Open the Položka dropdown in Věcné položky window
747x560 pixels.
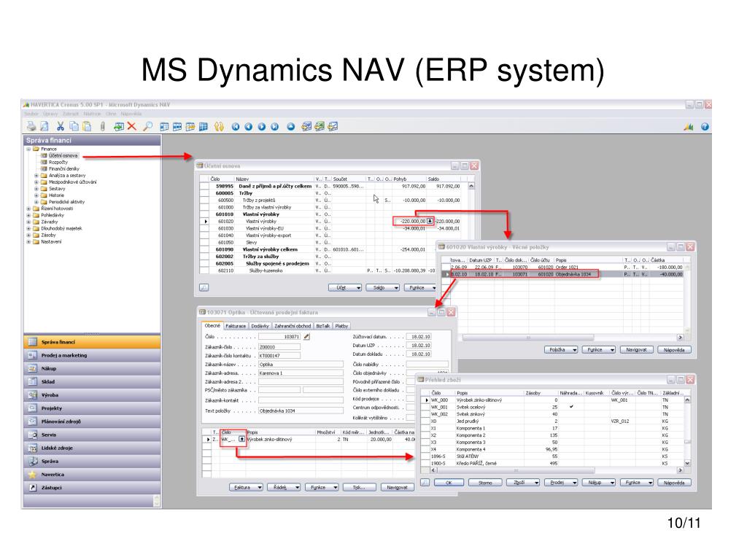(561, 349)
